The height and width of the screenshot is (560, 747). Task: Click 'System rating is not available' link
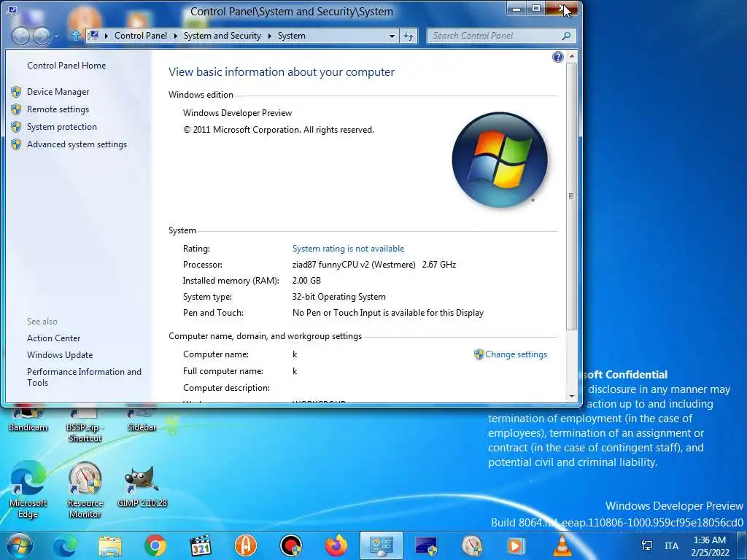point(348,249)
